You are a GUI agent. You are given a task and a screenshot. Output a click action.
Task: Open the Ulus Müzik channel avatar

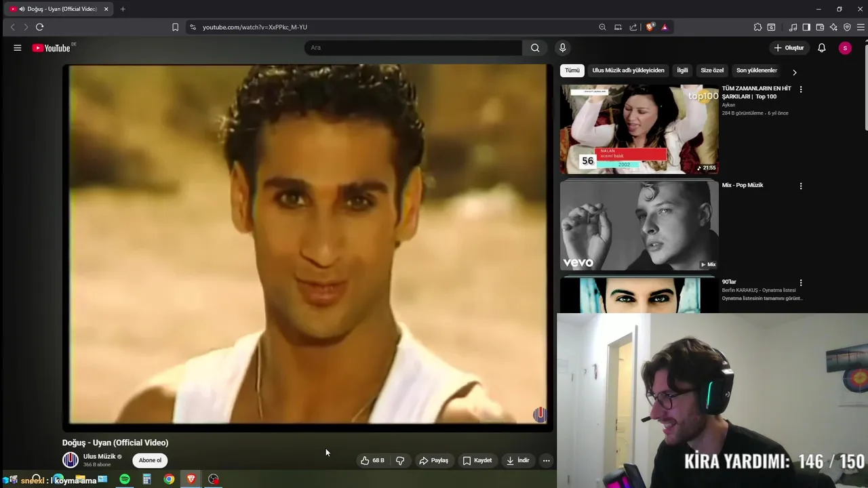pyautogui.click(x=71, y=460)
